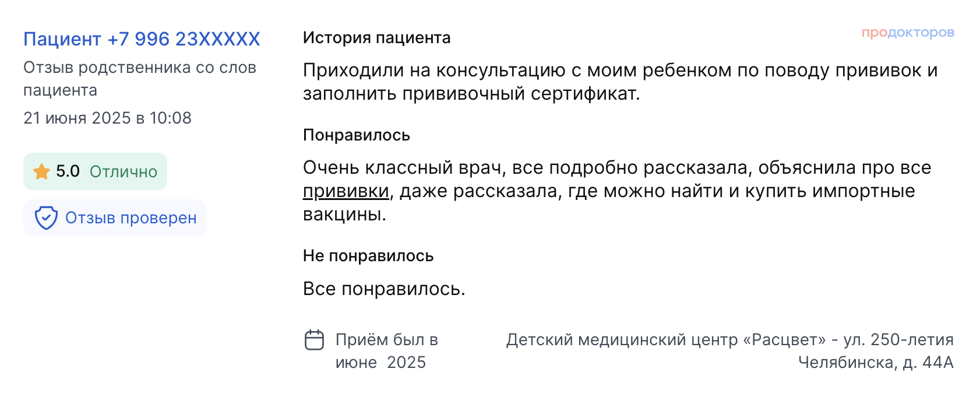Click the «Понравилось» section heading
Screen dimensions: 980x400
click(x=356, y=135)
